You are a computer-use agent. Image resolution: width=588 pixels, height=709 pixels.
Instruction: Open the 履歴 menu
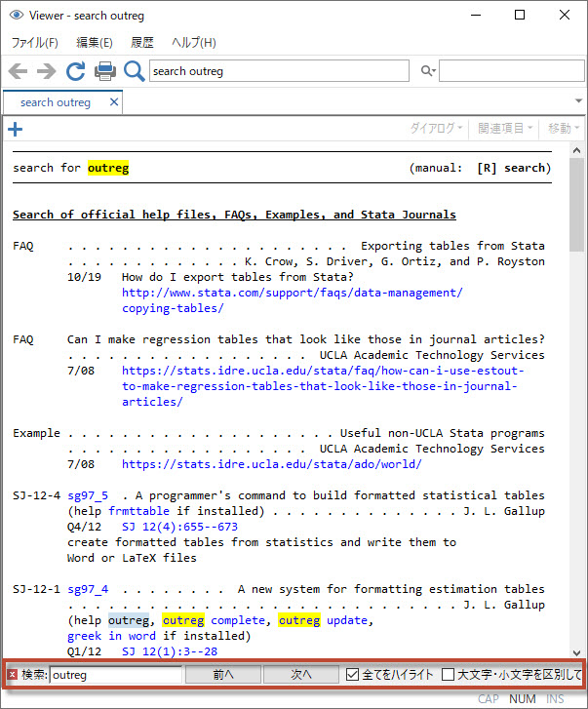tap(142, 43)
